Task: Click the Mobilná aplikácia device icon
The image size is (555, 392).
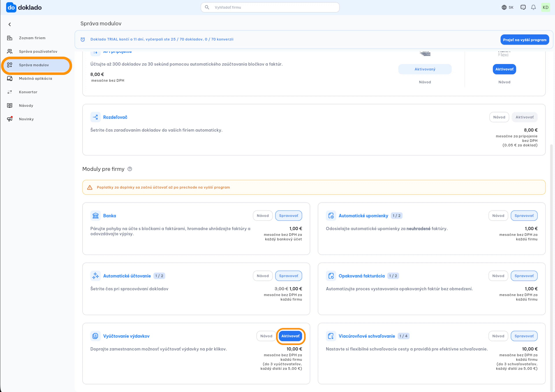Action: point(10,79)
